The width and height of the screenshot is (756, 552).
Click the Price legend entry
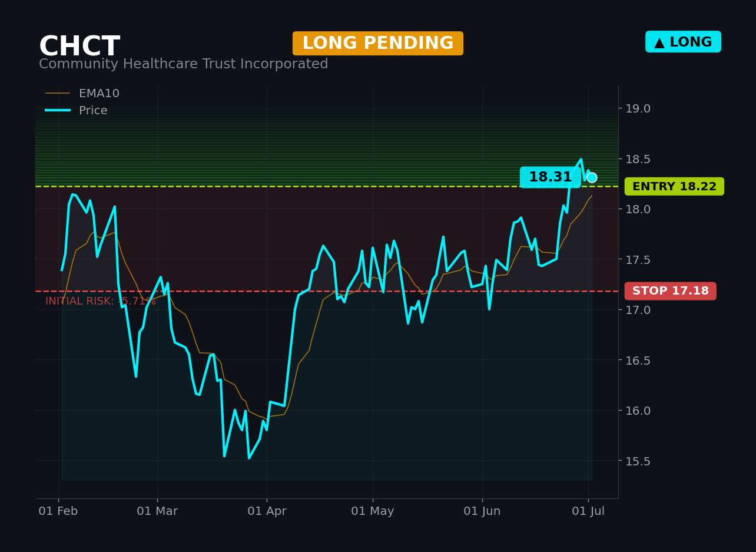[x=77, y=111]
